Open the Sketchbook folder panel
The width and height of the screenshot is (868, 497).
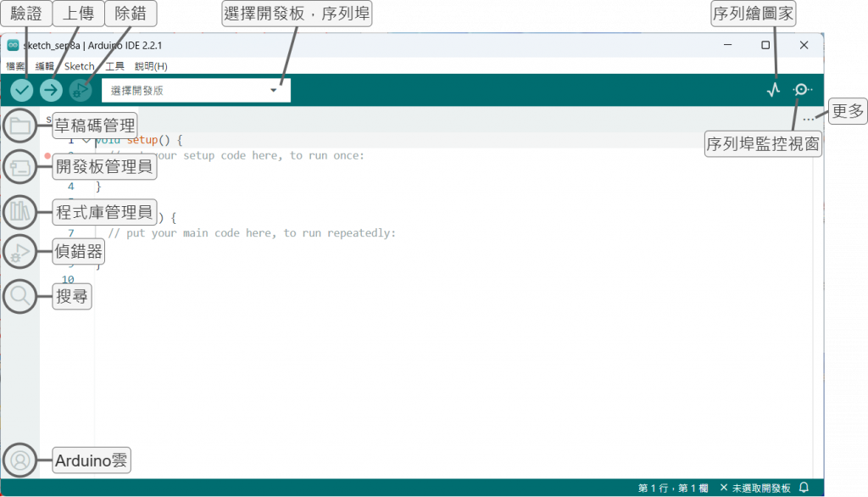[x=20, y=126]
